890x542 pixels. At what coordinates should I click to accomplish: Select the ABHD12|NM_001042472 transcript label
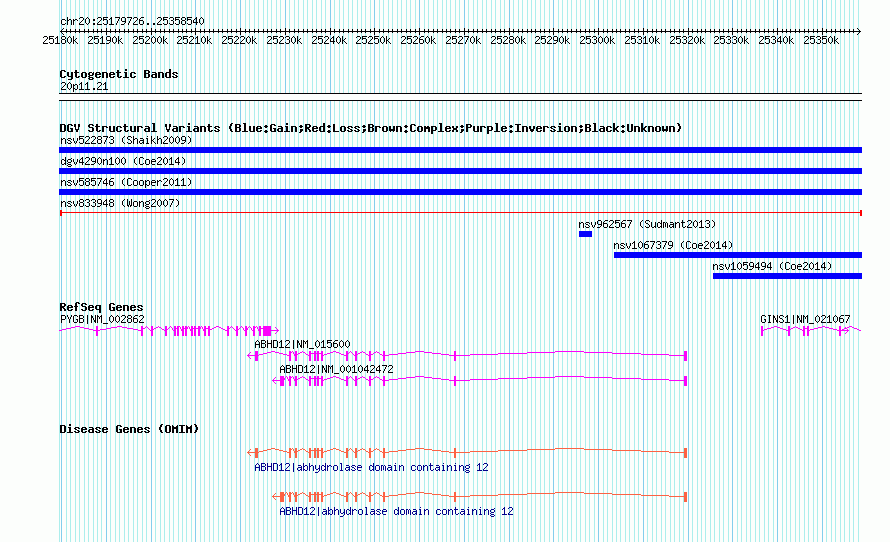pyautogui.click(x=336, y=369)
